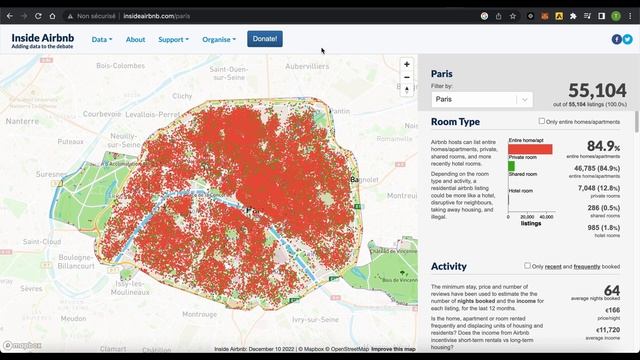Share this page via share icon
Viewport: 640px width, 360px height.
coord(498,16)
